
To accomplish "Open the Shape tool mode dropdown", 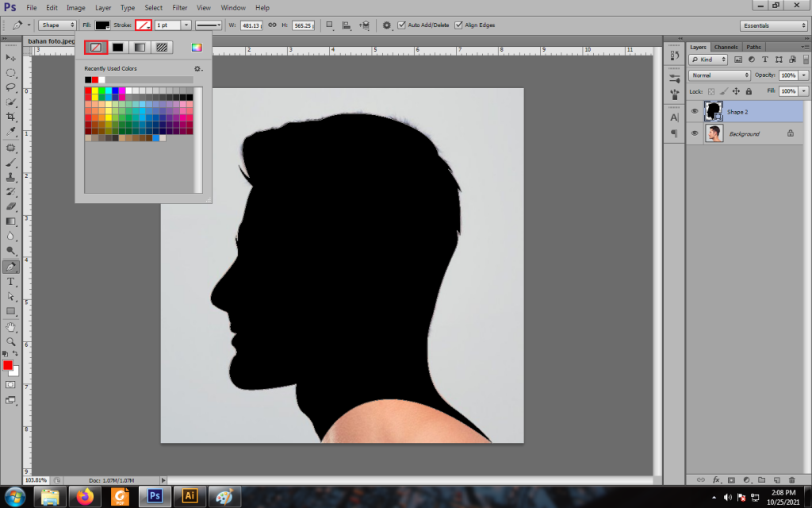I will point(57,25).
